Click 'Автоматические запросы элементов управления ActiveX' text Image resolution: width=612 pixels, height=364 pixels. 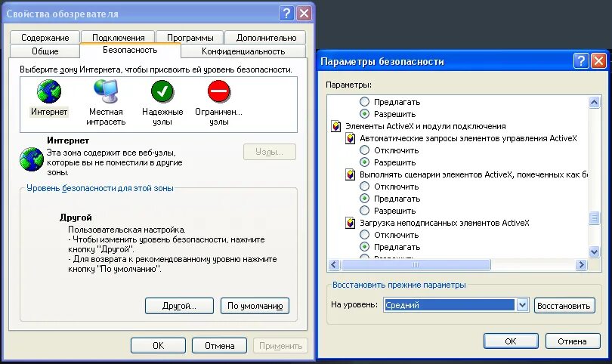tap(468, 138)
